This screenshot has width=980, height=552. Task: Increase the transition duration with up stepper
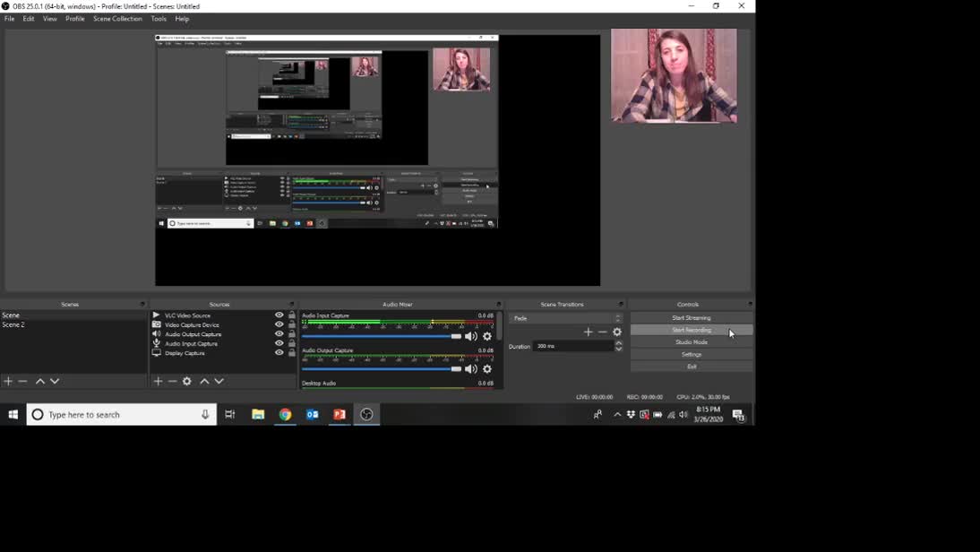coord(619,343)
